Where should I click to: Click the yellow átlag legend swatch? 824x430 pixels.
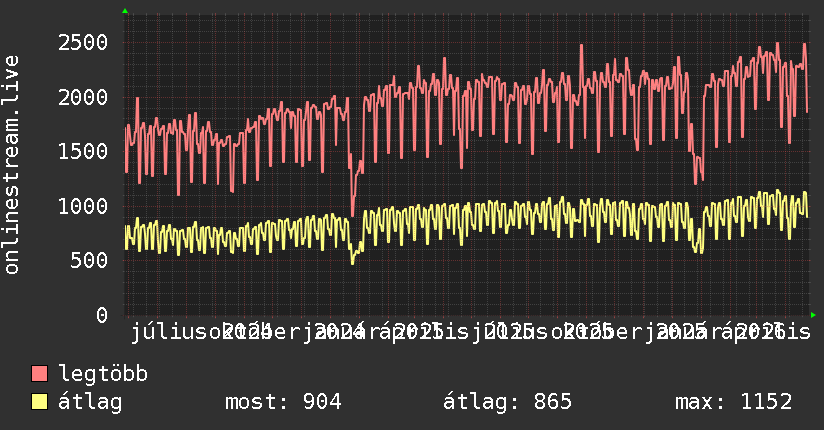pos(39,402)
